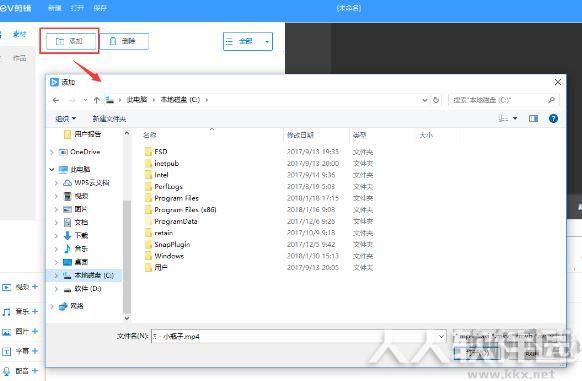582x381 pixels.
Task: Select the Program Files (x86) folder
Action: pos(185,209)
